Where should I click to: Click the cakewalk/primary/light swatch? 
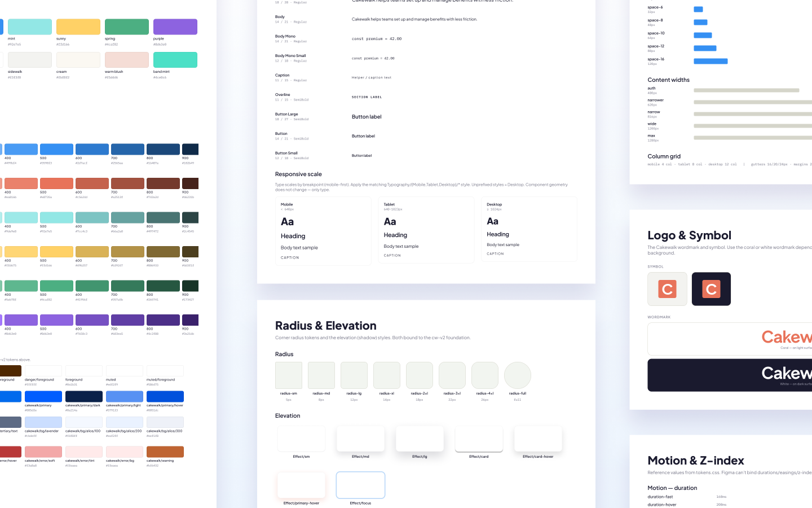(x=125, y=397)
